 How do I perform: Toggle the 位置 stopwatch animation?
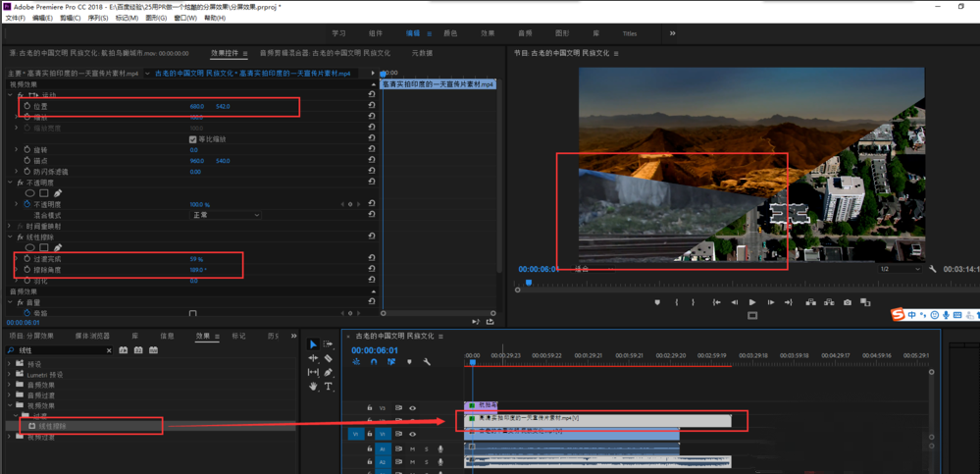pos(27,106)
